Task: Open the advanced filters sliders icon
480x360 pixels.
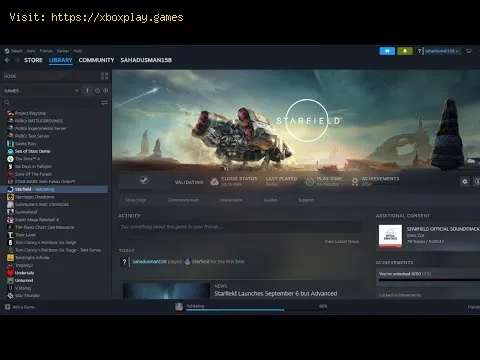Action: (104, 102)
